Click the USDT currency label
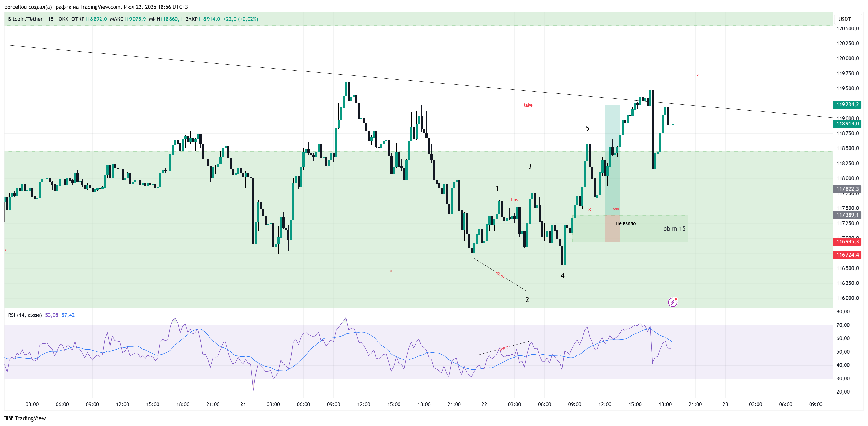 pyautogui.click(x=844, y=19)
